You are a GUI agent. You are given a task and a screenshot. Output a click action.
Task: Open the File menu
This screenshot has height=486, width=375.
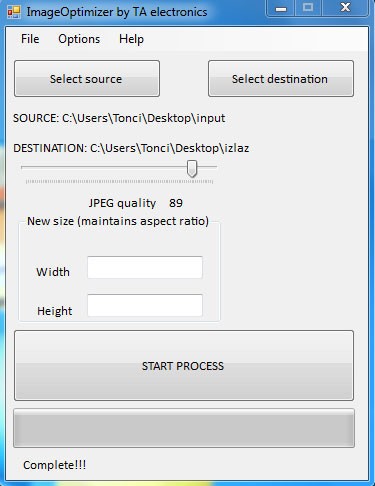click(30, 39)
